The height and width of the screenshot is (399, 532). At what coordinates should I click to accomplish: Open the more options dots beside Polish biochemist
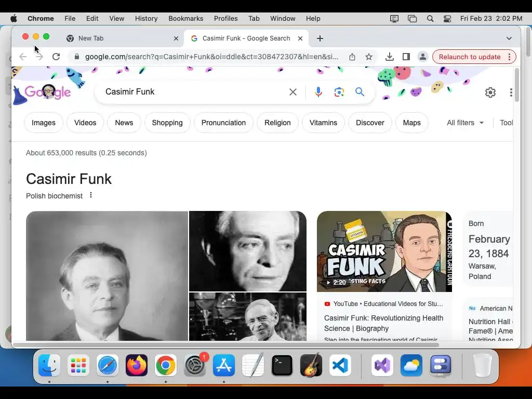pyautogui.click(x=90, y=195)
